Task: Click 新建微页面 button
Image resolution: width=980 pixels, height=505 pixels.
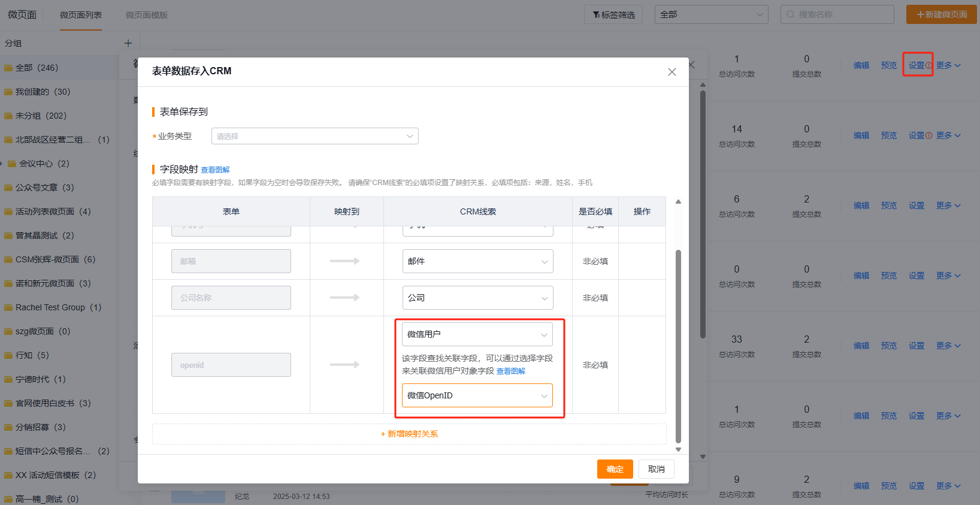Action: coord(942,14)
